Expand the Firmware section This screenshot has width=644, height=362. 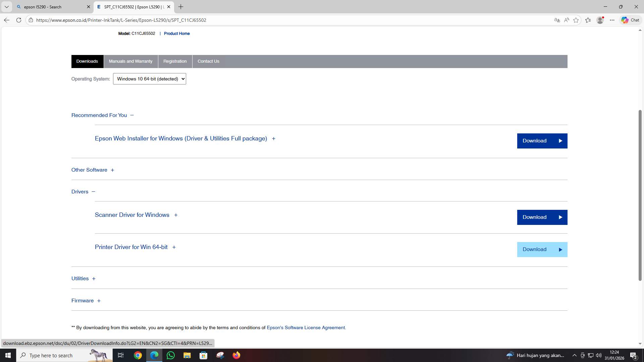point(99,301)
